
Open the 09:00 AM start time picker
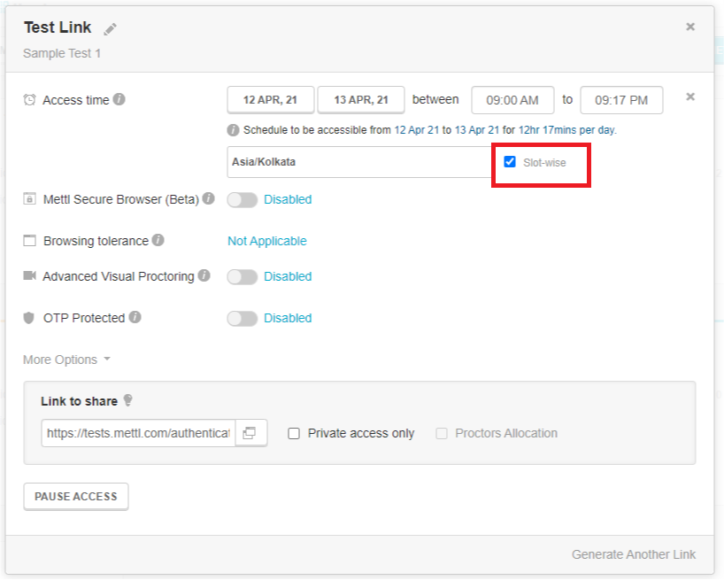click(512, 99)
